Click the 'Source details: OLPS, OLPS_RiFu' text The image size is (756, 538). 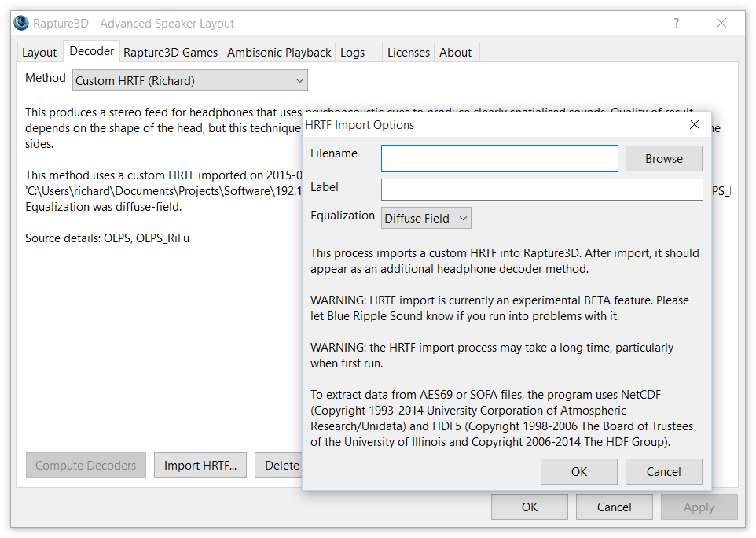click(107, 238)
